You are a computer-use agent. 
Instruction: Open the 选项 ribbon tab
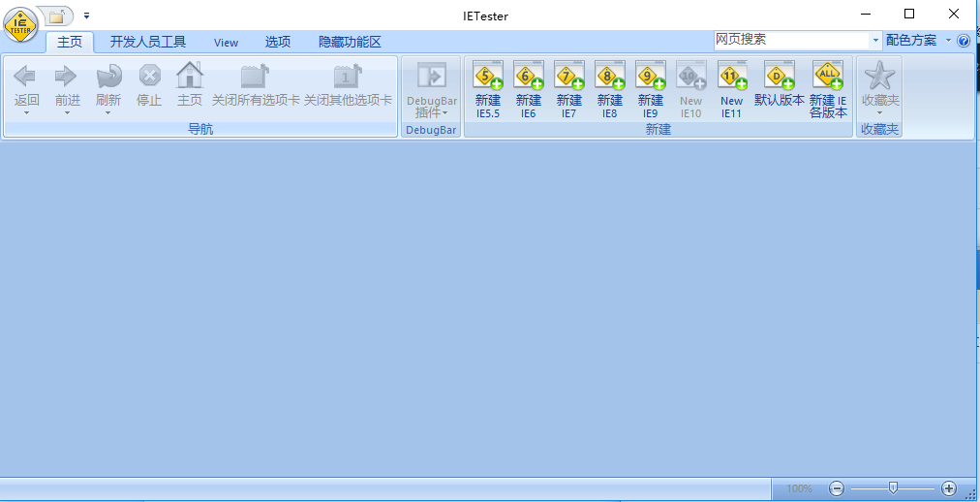pos(278,42)
